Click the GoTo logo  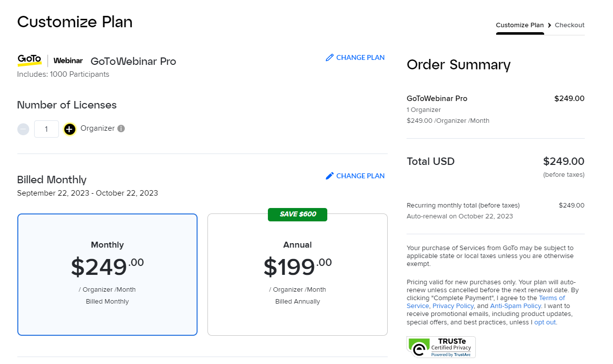click(30, 60)
